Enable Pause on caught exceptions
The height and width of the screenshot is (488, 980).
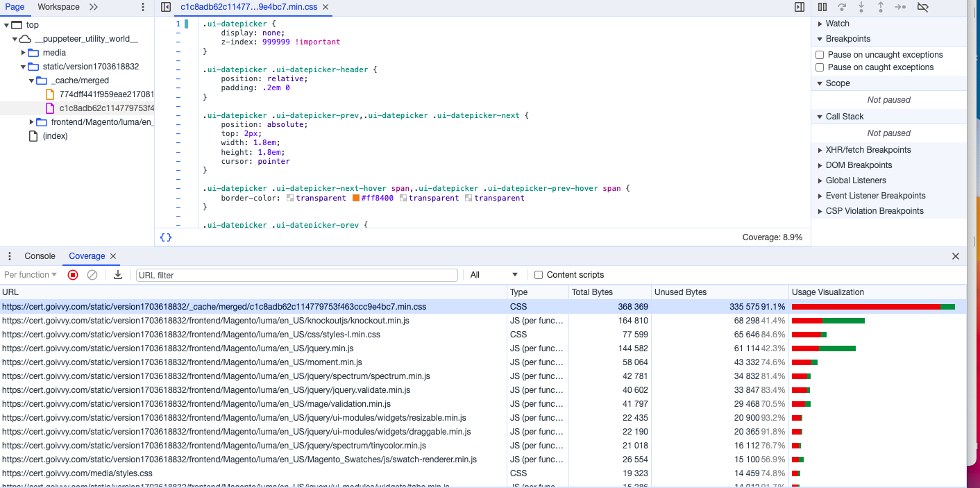pyautogui.click(x=820, y=67)
